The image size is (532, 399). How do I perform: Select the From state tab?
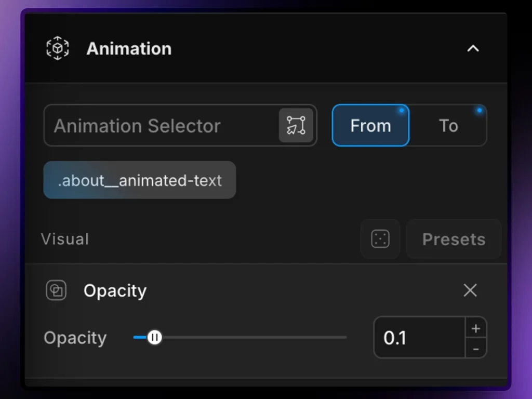pos(370,126)
